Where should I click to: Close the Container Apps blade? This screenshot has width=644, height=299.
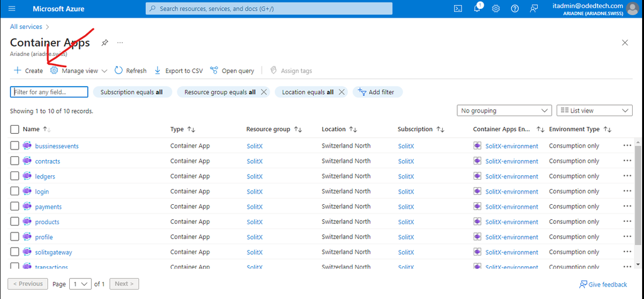pyautogui.click(x=625, y=43)
